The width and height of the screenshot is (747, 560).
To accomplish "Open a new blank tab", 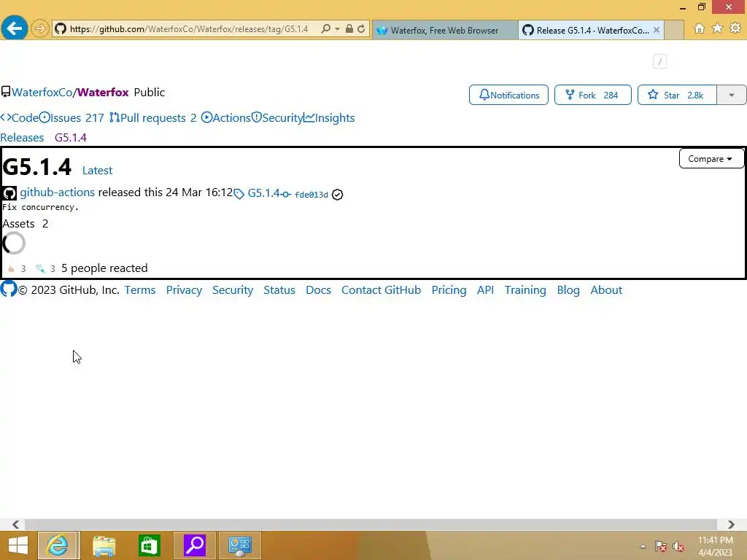I will [673, 30].
